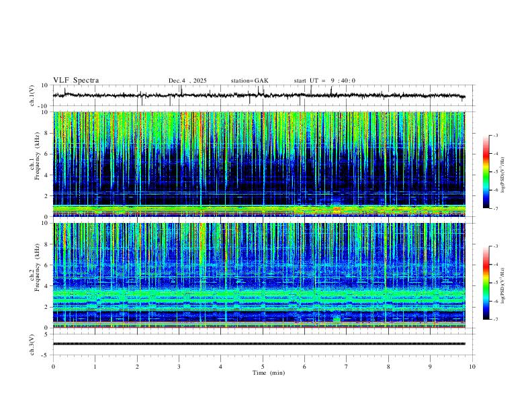Click time axis tick label "3"
Image resolution: width=532 pixels, height=411 pixels.
[179, 367]
